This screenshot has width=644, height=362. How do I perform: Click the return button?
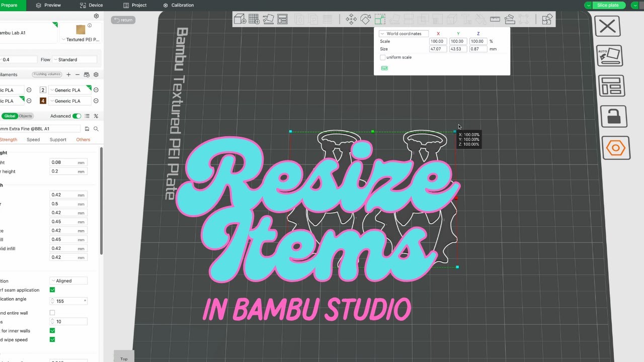pos(123,20)
